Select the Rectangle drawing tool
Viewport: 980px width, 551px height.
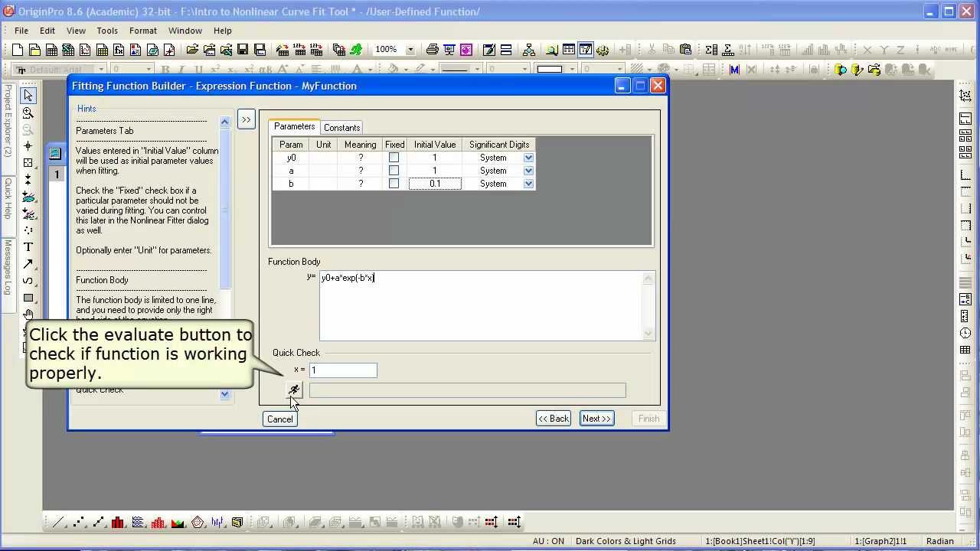point(28,298)
